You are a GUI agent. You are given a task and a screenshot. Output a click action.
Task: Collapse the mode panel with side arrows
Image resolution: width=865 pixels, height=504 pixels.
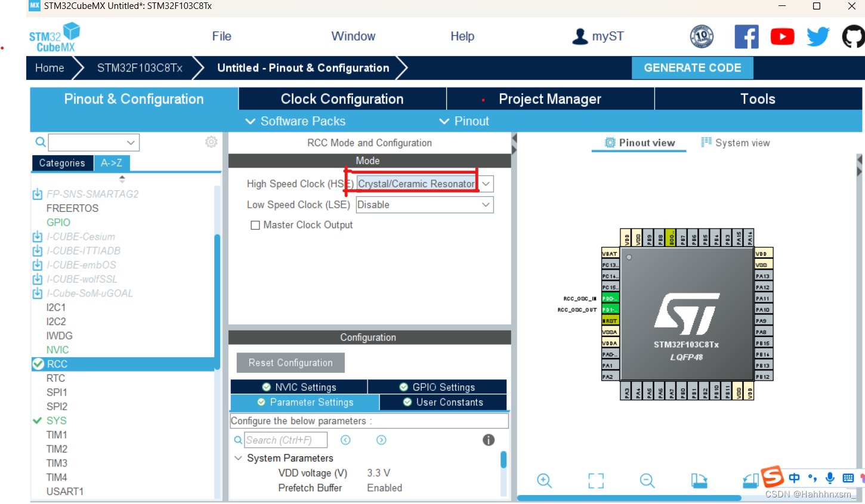514,144
